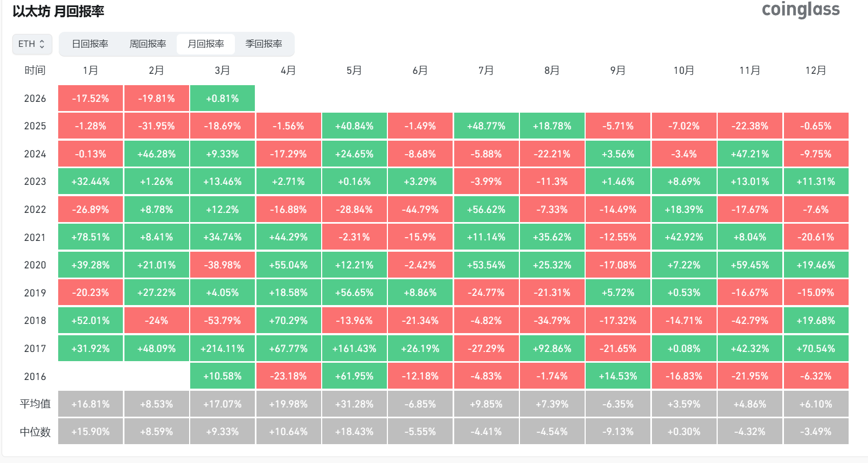Image resolution: width=868 pixels, height=463 pixels.
Task: Click the 2026 January -17.52% cell
Action: [91, 99]
